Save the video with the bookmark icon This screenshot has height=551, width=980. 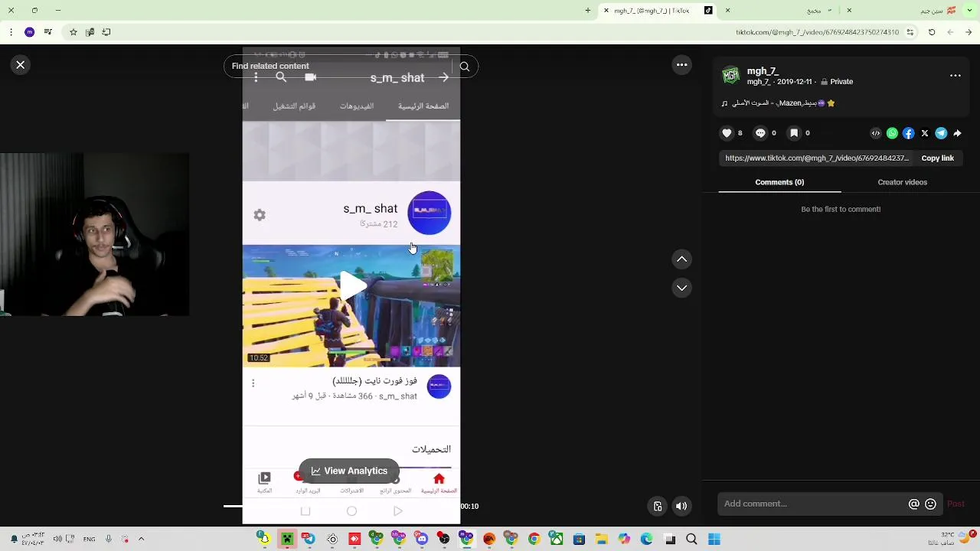794,133
